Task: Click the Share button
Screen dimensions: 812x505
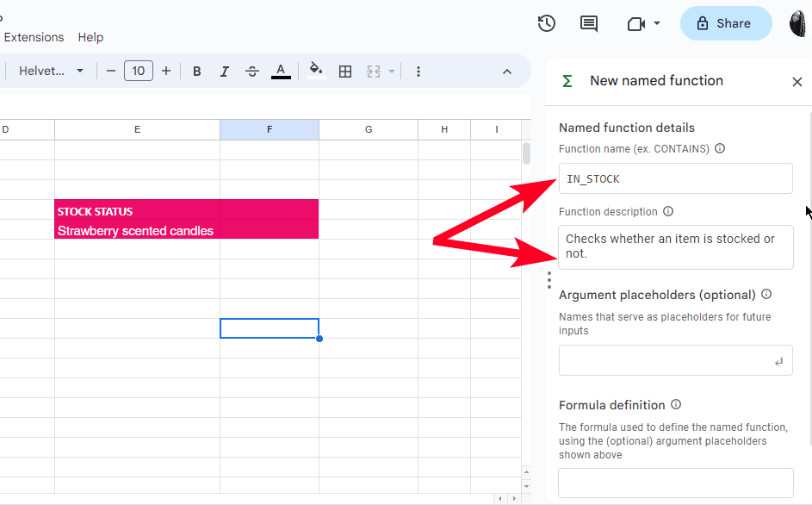Action: pyautogui.click(x=725, y=23)
